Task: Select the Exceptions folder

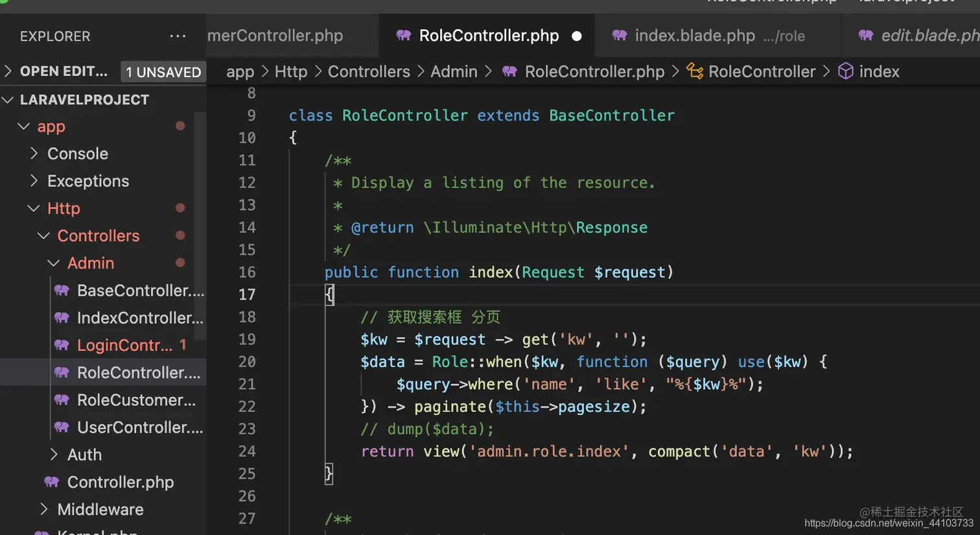Action: (x=103, y=181)
